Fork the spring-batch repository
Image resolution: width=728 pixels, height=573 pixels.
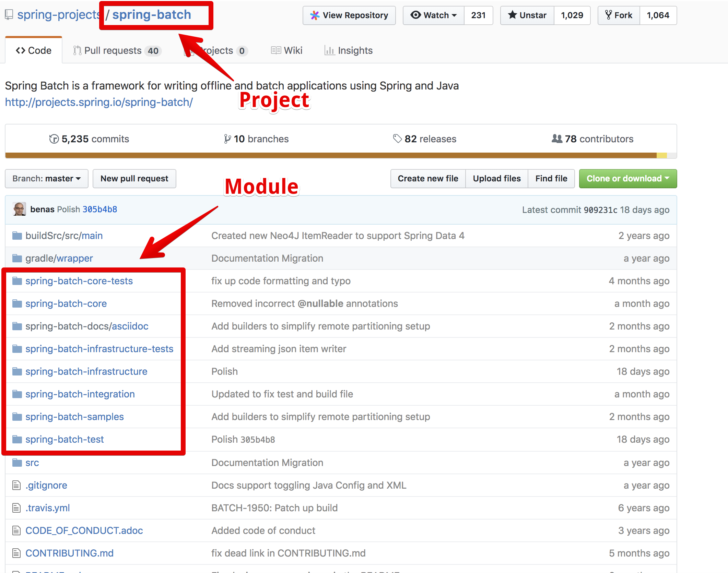619,15
